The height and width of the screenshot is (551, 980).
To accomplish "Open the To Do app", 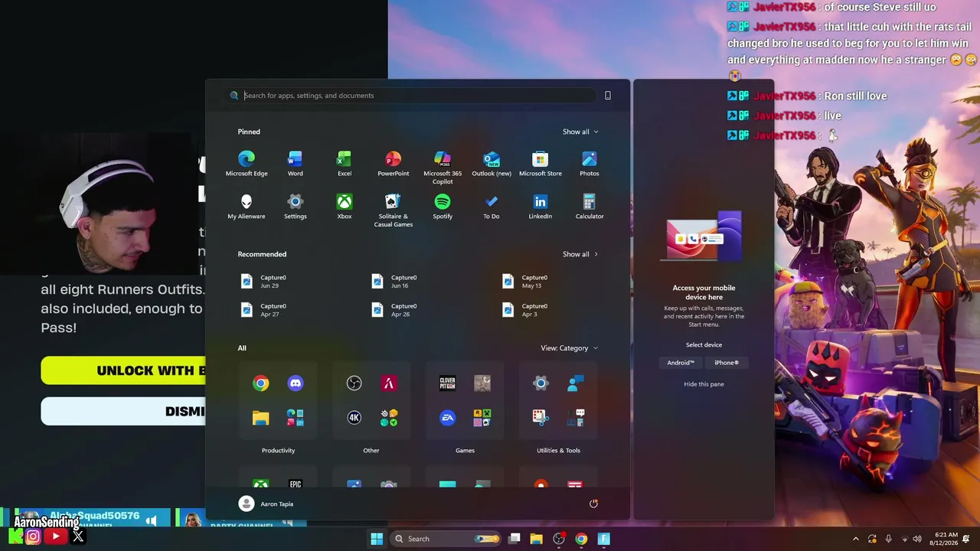I will [492, 207].
